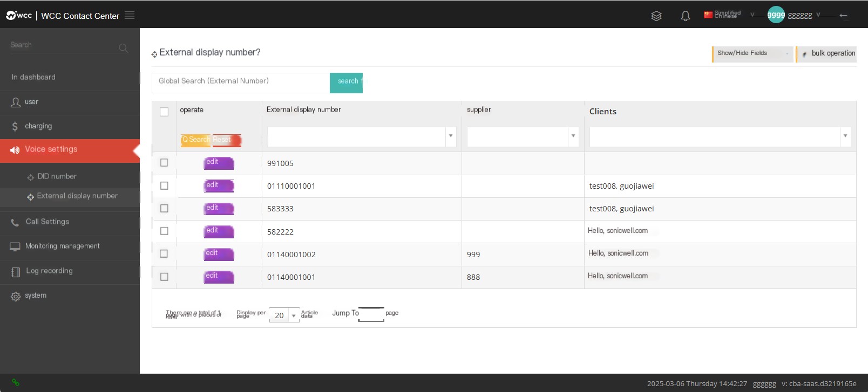Check the row checkbox for 583333
Screen dimensions: 868x392
(x=164, y=208)
